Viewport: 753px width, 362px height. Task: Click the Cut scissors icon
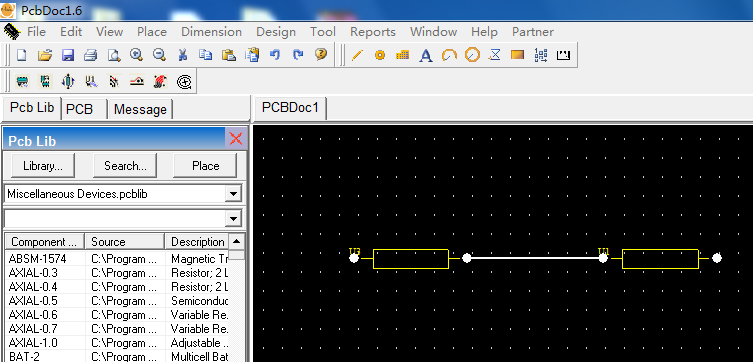182,55
